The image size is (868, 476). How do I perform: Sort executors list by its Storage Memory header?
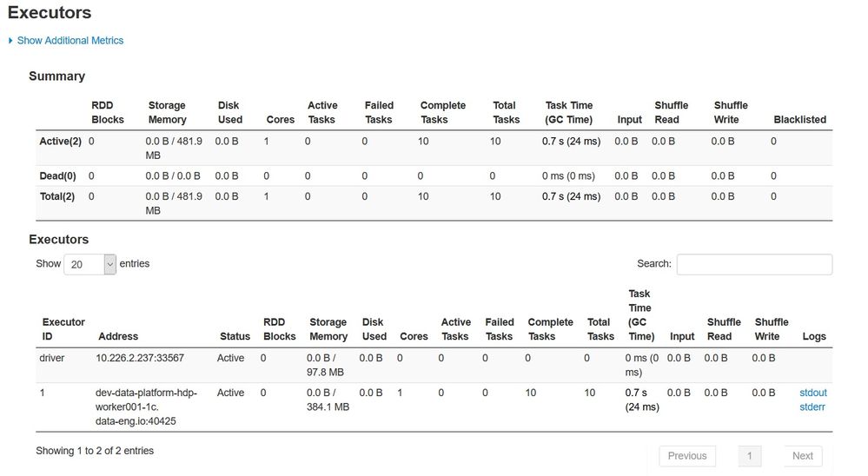[328, 329]
